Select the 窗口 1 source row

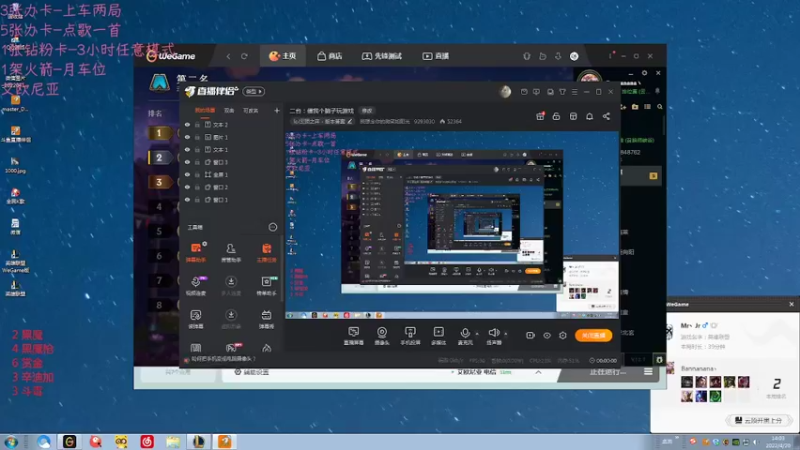click(x=231, y=199)
